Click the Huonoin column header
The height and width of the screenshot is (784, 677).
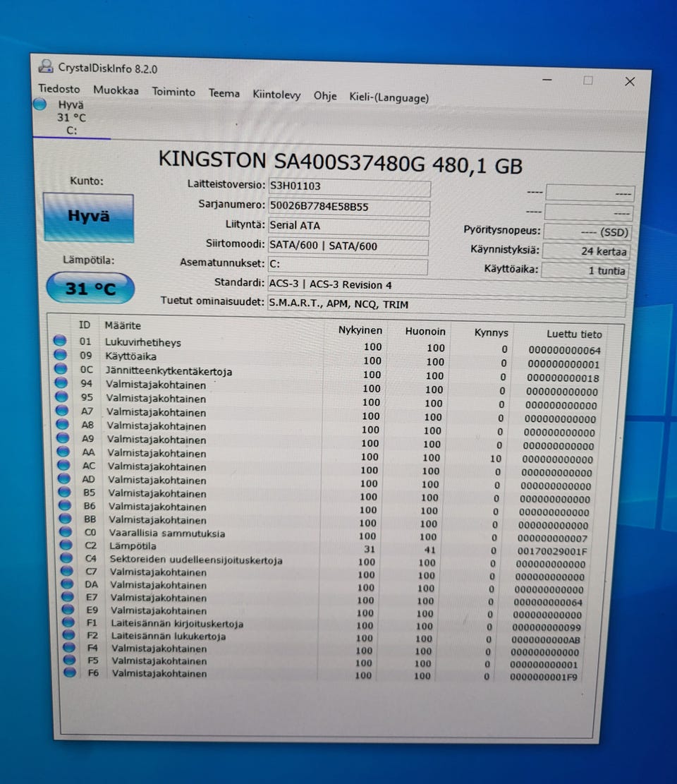[425, 332]
